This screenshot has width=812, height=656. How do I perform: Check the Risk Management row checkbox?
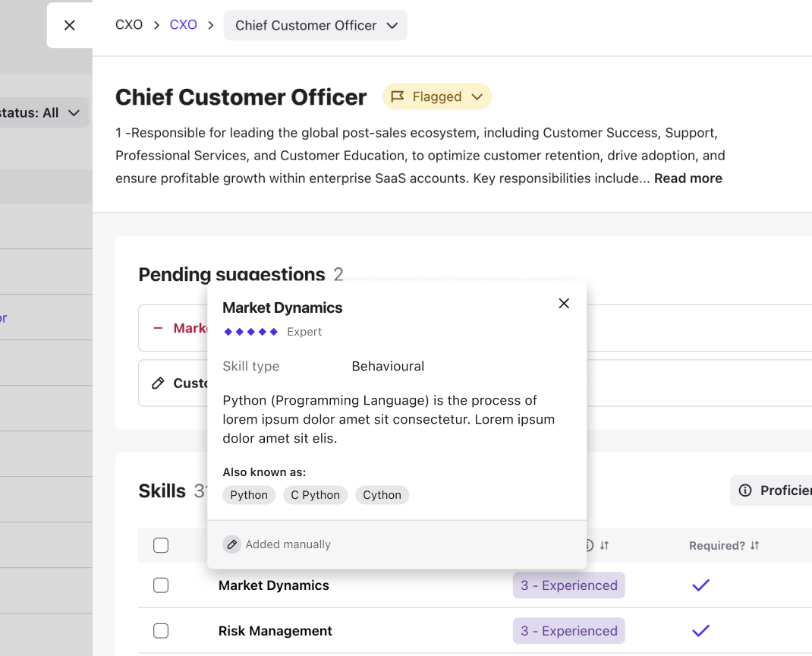pyautogui.click(x=161, y=631)
